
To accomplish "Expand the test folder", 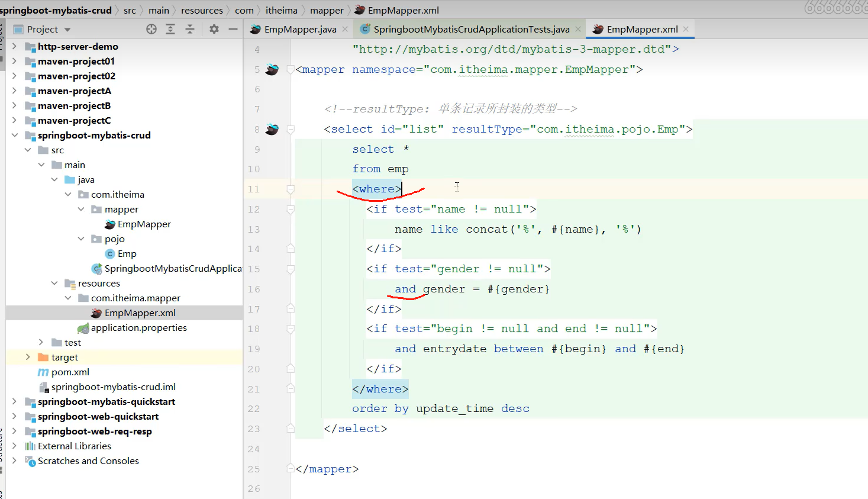I will point(41,342).
